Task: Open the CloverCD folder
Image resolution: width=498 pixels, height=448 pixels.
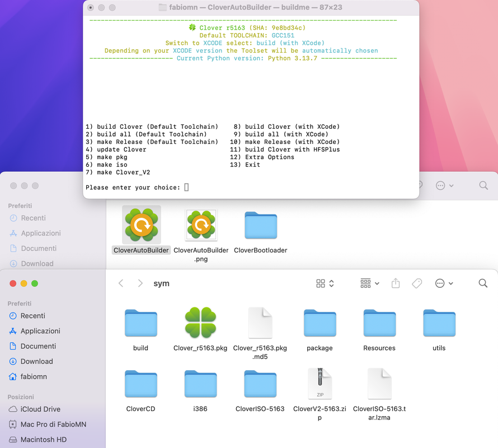Action: [x=140, y=384]
